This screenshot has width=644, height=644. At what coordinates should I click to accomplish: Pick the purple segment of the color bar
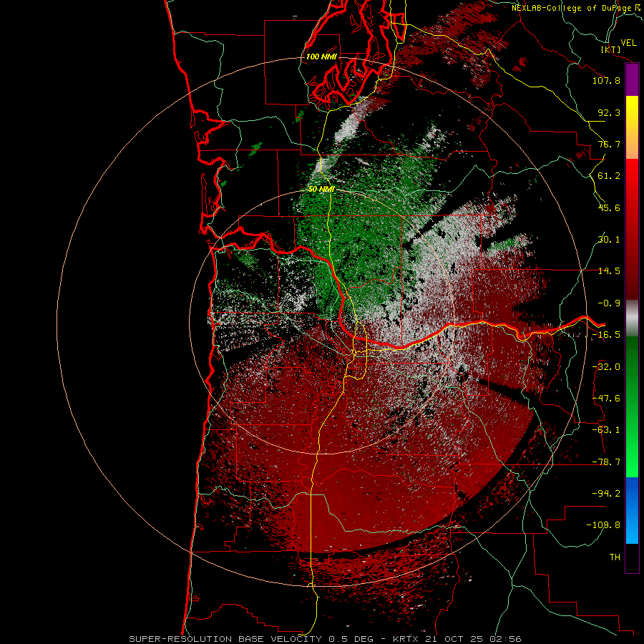pos(632,79)
